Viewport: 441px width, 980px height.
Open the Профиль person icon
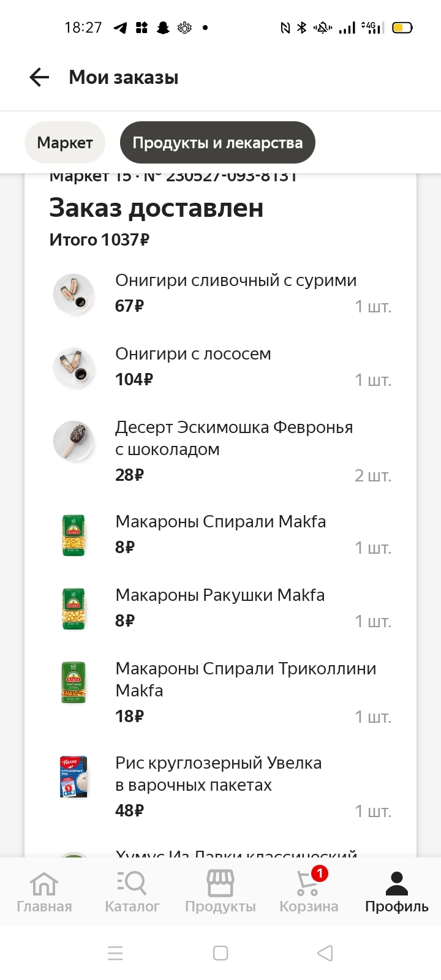coord(397,883)
